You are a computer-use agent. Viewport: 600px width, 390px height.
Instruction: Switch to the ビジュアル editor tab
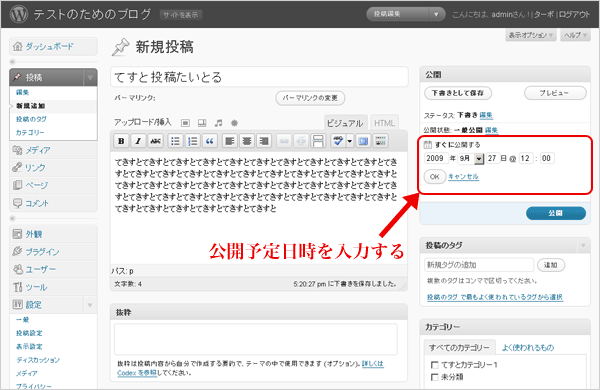pyautogui.click(x=345, y=123)
